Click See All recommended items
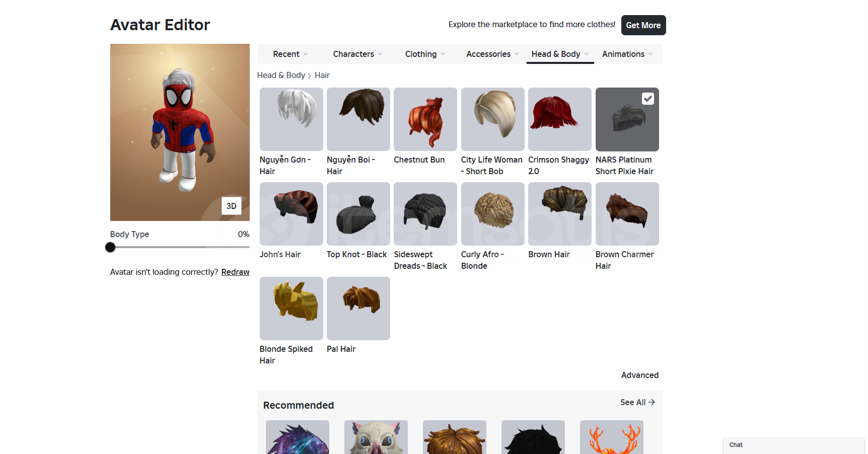This screenshot has height=454, width=868. pos(637,402)
